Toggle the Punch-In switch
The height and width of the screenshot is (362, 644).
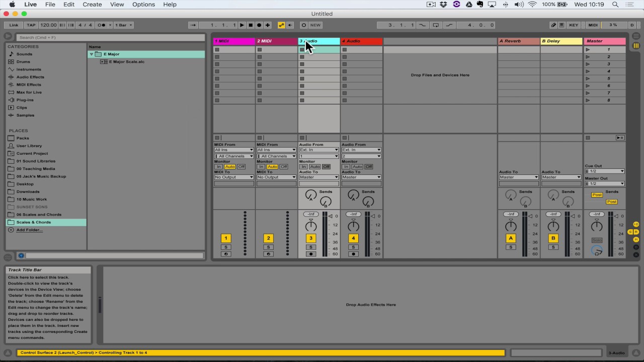point(422,25)
